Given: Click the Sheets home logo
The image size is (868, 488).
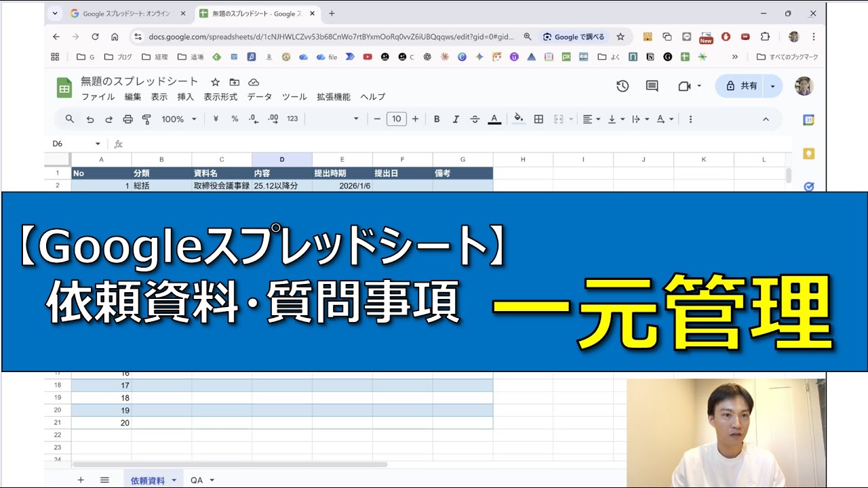Looking at the screenshot, I should point(64,87).
